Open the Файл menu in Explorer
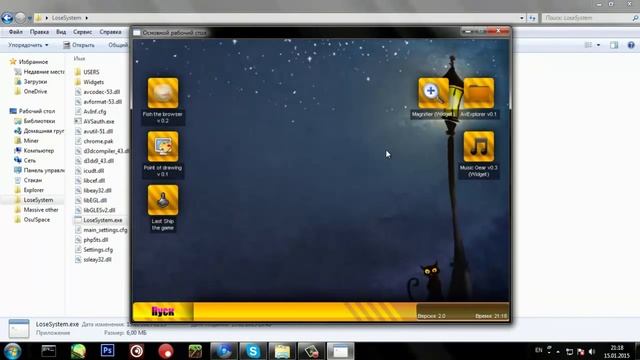640x360 pixels. coord(16,32)
